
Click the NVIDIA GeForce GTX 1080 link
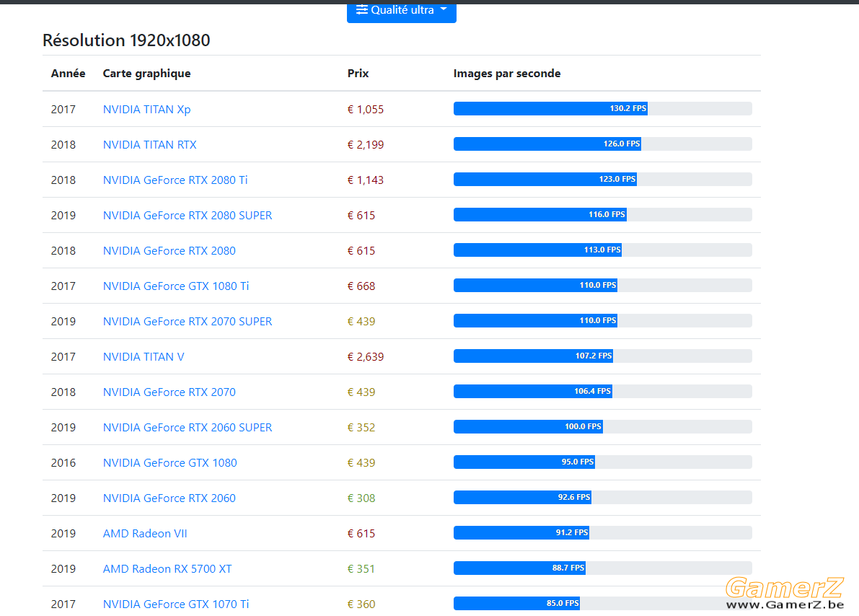(169, 462)
